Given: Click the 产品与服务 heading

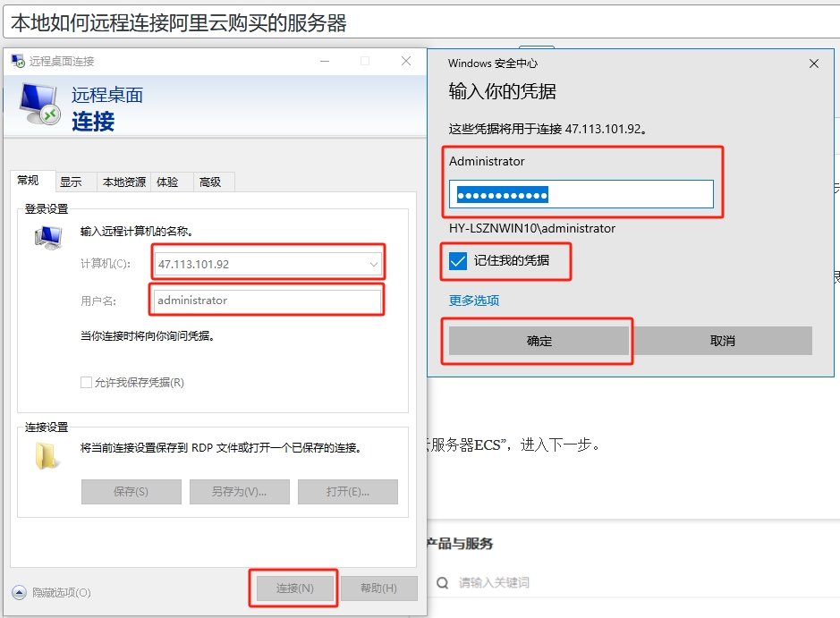Looking at the screenshot, I should click(x=460, y=544).
